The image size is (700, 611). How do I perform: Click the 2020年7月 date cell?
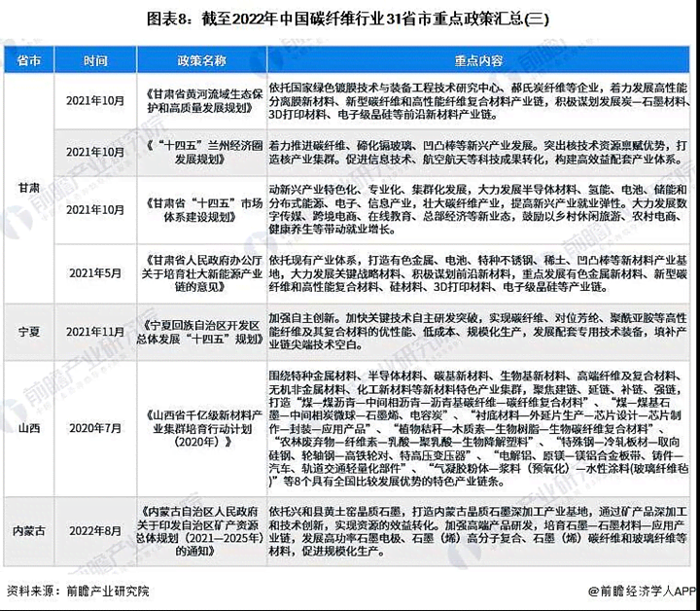[95, 427]
